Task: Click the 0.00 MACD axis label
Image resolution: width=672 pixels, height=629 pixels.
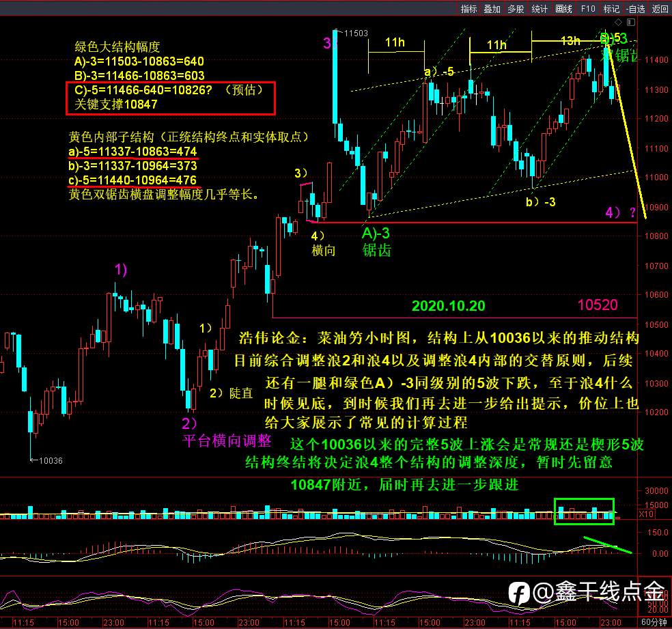Action: [660, 553]
